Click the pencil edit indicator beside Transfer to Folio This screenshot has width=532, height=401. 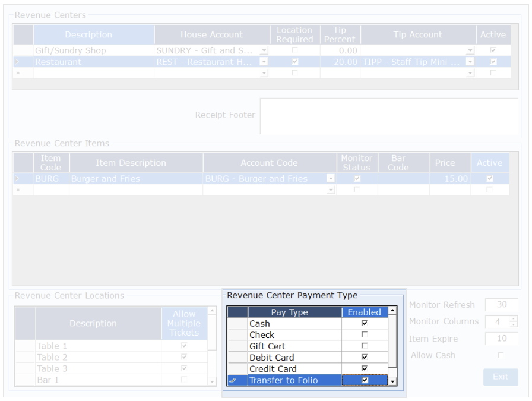pos(232,380)
